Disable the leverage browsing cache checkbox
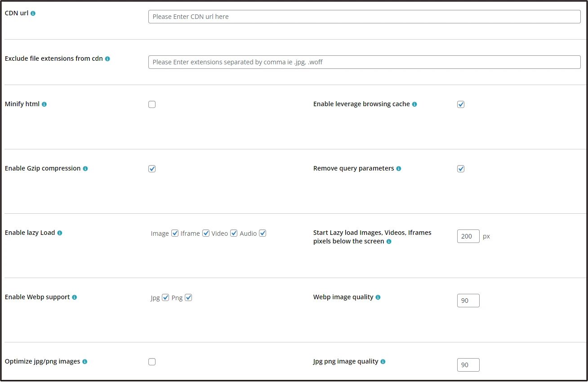Viewport: 588px width, 382px height. (x=461, y=104)
